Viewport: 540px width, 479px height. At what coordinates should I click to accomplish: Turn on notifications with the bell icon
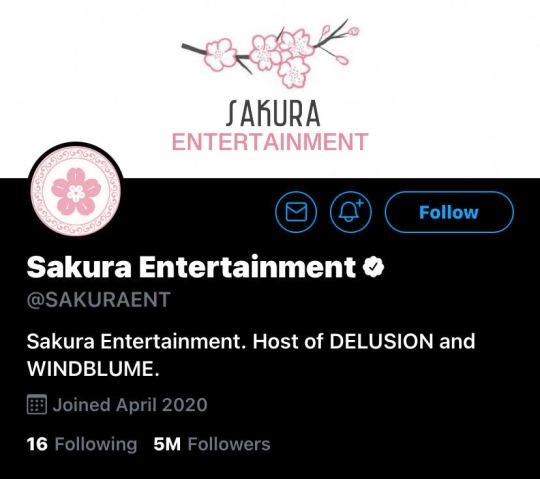pos(351,212)
